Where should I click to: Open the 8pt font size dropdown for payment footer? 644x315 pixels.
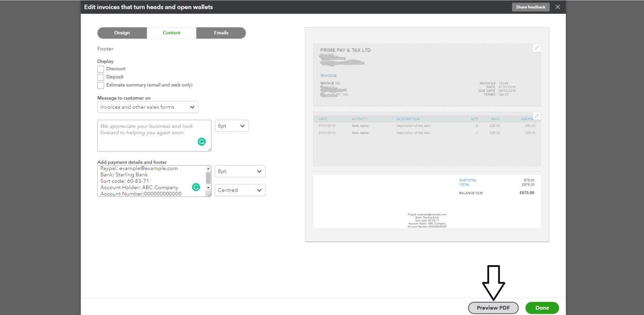[240, 171]
